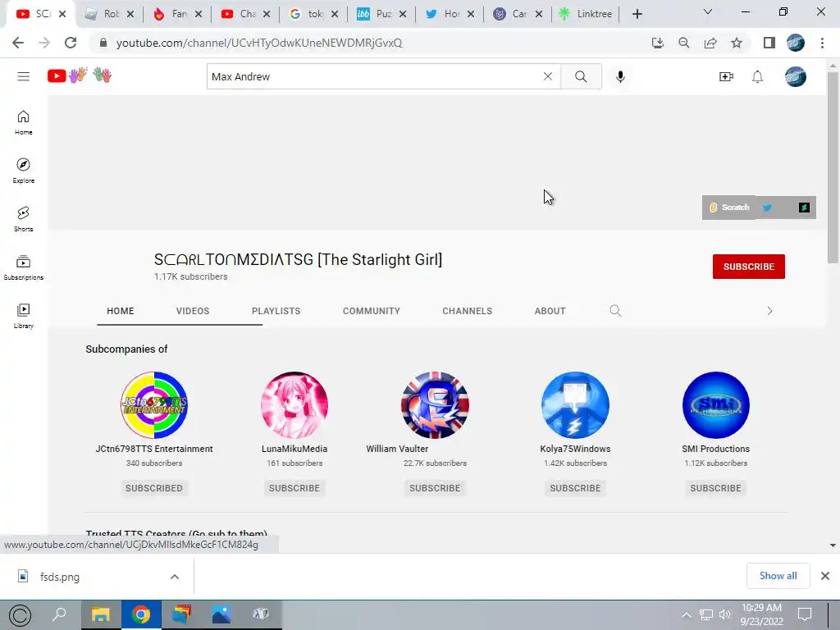Open the Create video menu
This screenshot has width=840, height=630.
tap(726, 76)
